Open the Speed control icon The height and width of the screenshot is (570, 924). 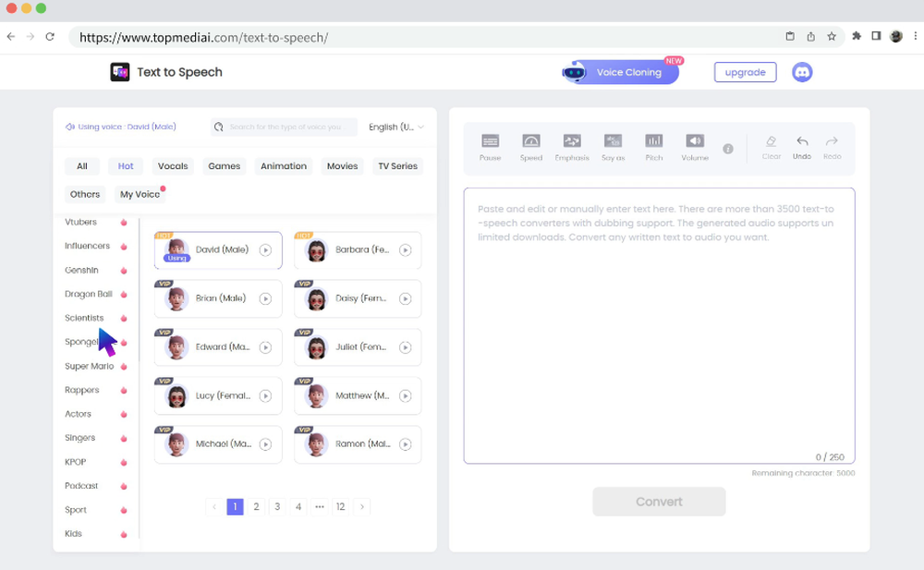530,145
